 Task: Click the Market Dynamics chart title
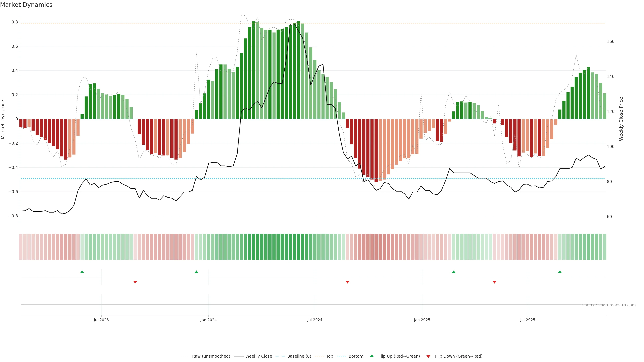click(26, 5)
